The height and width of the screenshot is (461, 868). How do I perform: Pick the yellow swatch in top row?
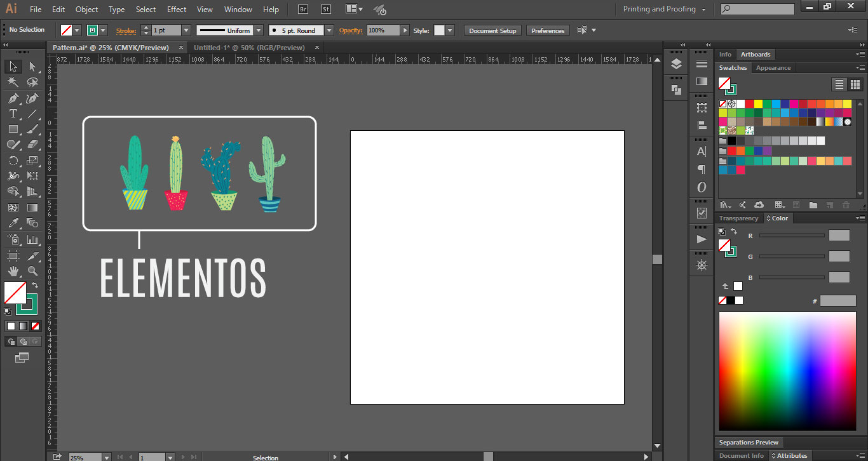[x=758, y=104]
